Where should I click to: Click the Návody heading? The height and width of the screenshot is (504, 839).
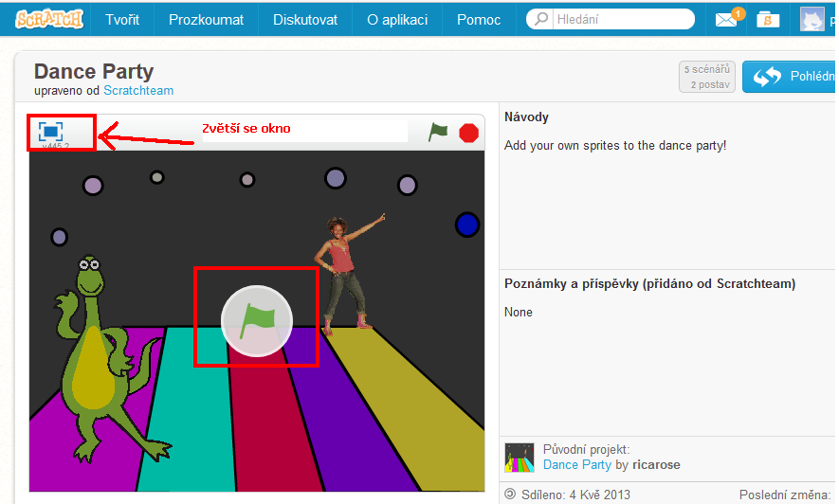click(526, 117)
